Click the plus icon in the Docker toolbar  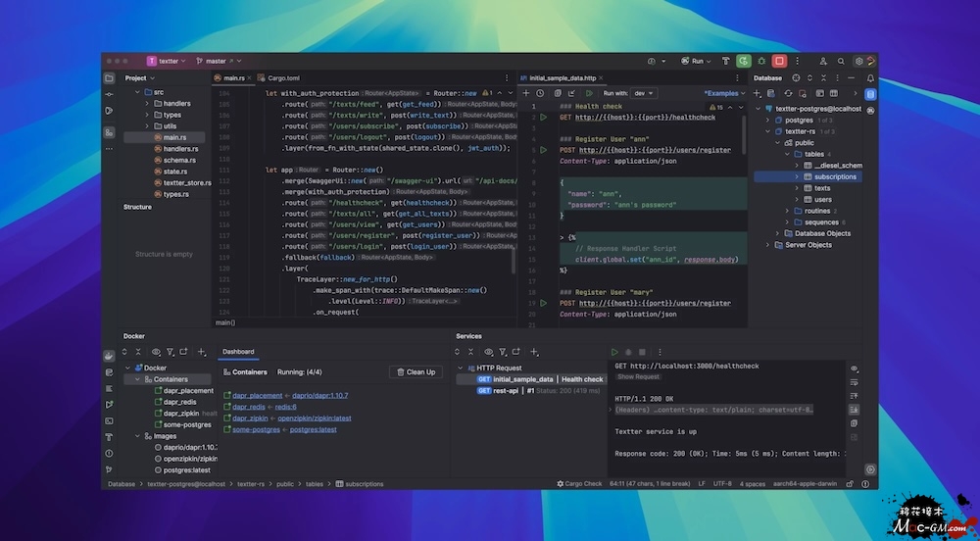pyautogui.click(x=202, y=351)
